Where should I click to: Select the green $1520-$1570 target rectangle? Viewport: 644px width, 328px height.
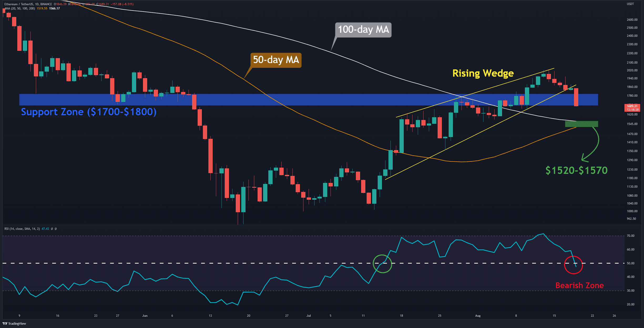[x=581, y=124]
